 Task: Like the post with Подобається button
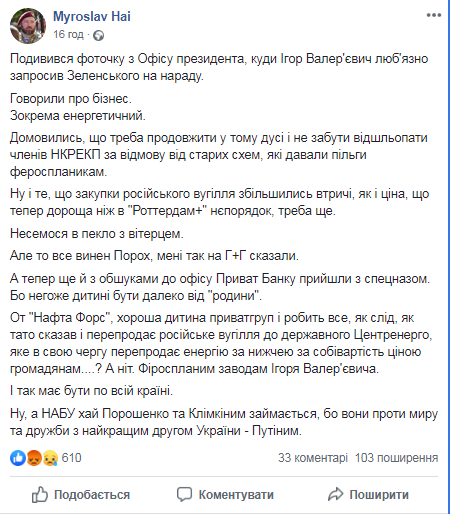coord(81,495)
